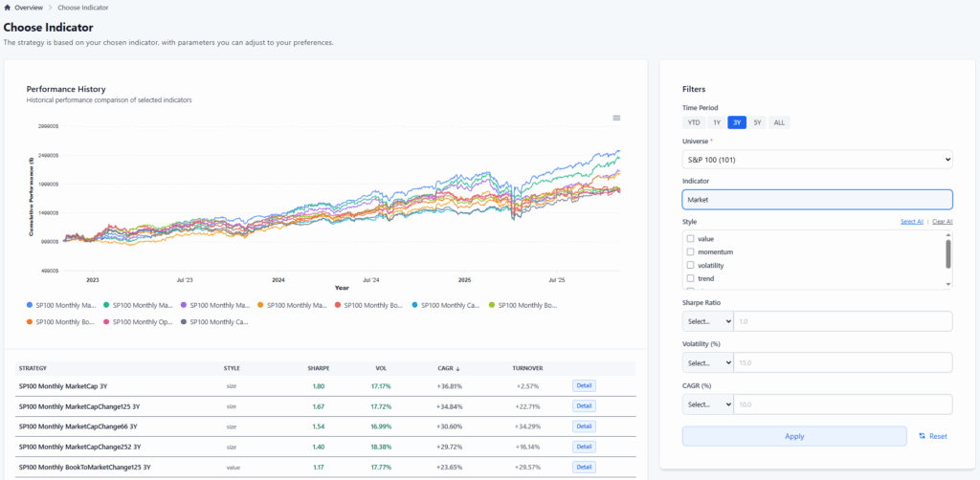Click the home icon in breadcrumb
The width and height of the screenshot is (980, 480).
[8, 8]
